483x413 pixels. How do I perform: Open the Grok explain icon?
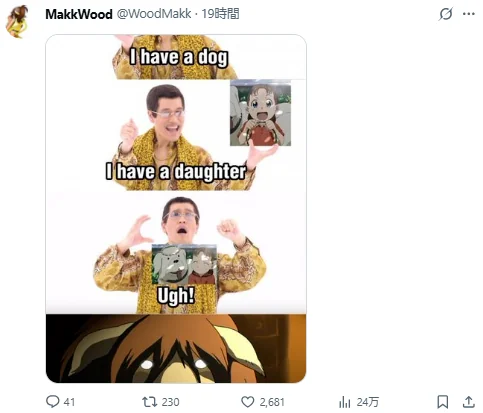point(446,14)
